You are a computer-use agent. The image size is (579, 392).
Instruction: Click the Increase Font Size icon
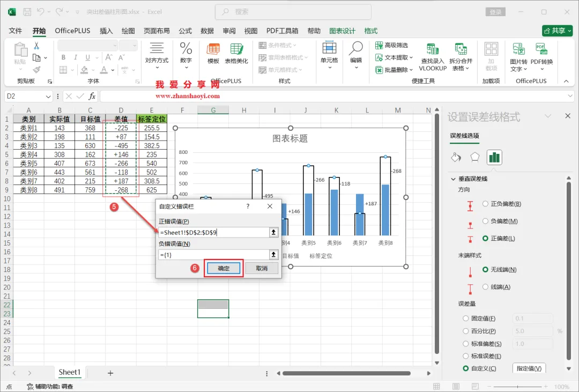[108, 57]
